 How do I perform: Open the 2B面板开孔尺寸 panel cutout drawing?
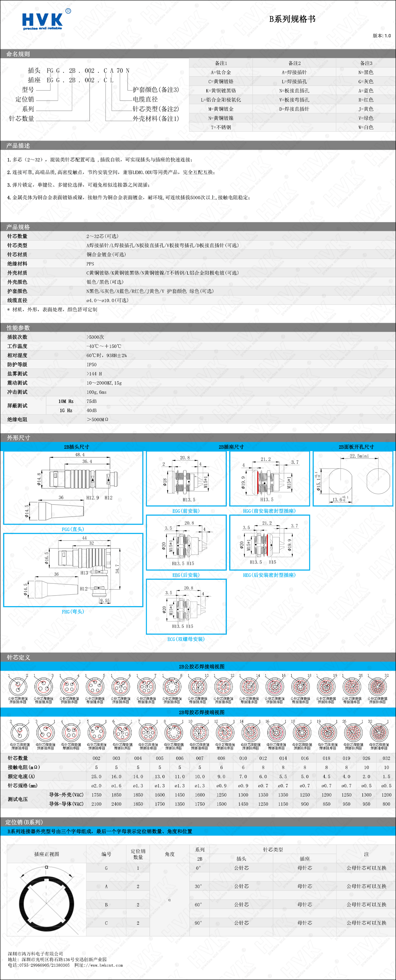[x=353, y=478]
